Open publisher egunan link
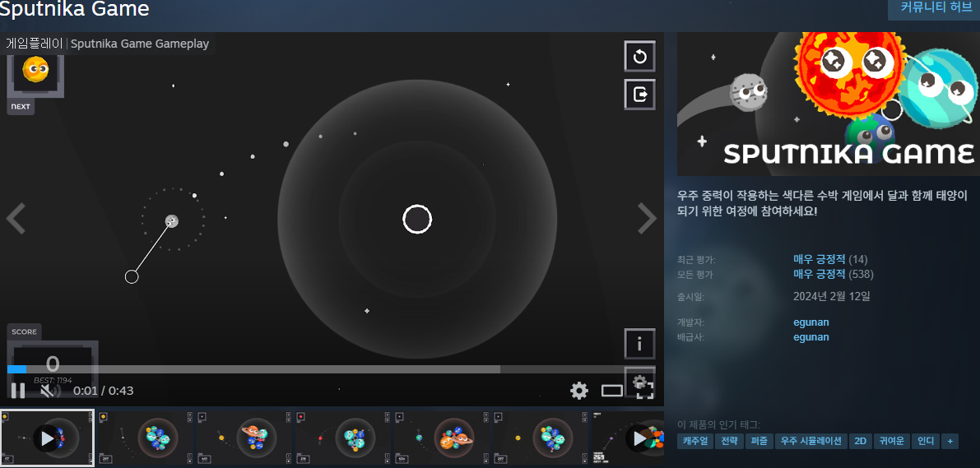This screenshot has width=980, height=468. pyautogui.click(x=811, y=337)
